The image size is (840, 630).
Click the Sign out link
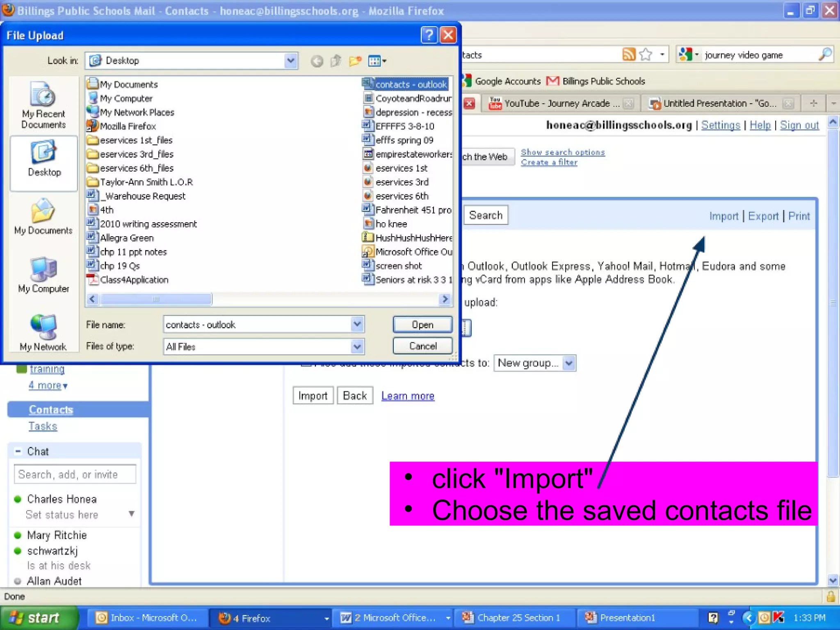point(799,125)
